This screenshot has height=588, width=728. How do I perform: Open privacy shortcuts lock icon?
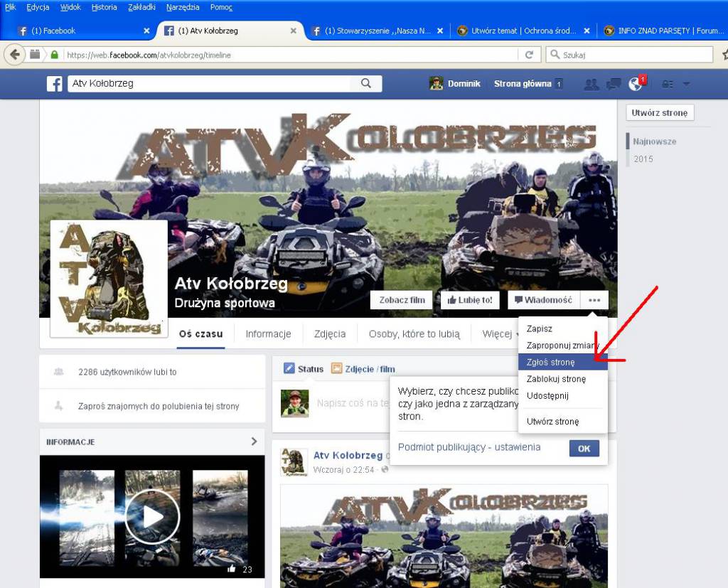click(x=667, y=84)
